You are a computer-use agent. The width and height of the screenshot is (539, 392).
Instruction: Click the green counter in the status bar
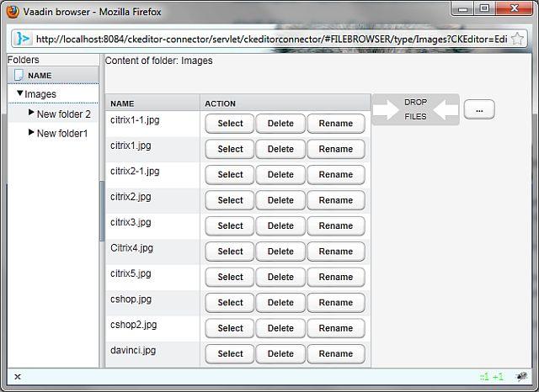coord(492,377)
